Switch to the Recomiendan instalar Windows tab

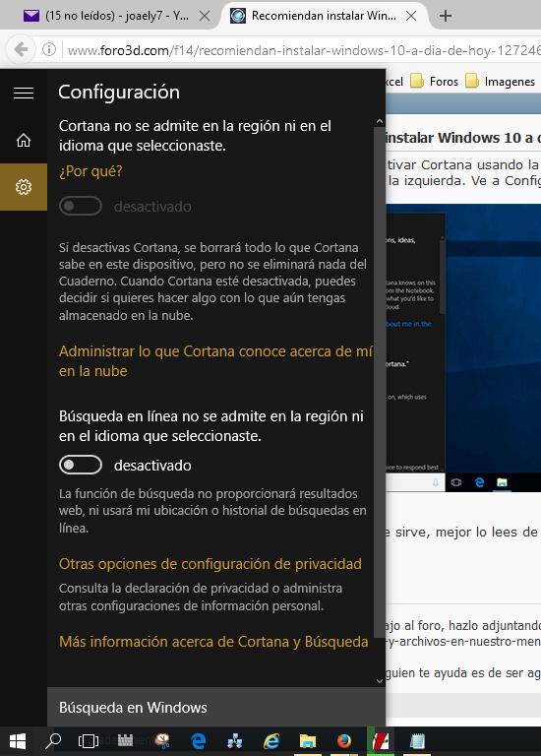[323, 16]
